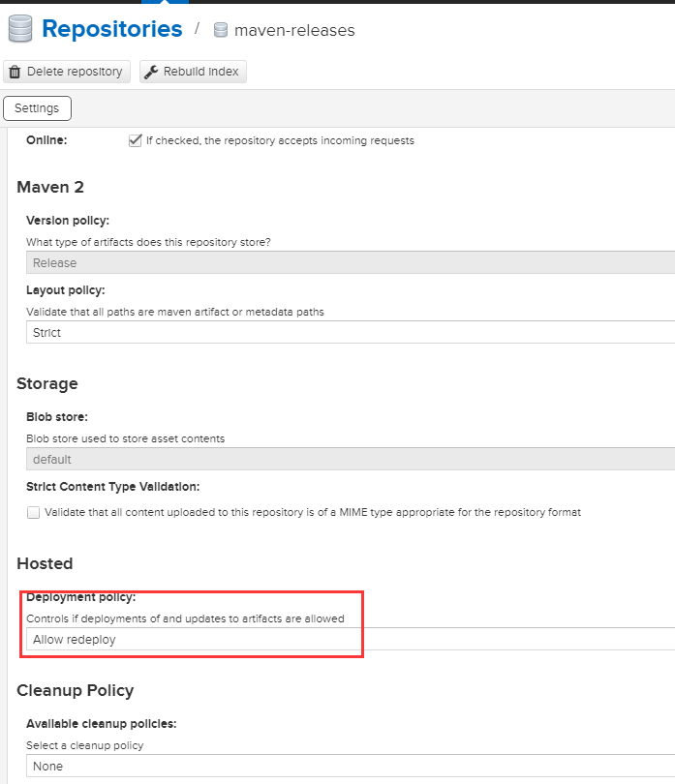The height and width of the screenshot is (784, 675).
Task: Click the active blue tab at top edge
Action: click(179, 2)
